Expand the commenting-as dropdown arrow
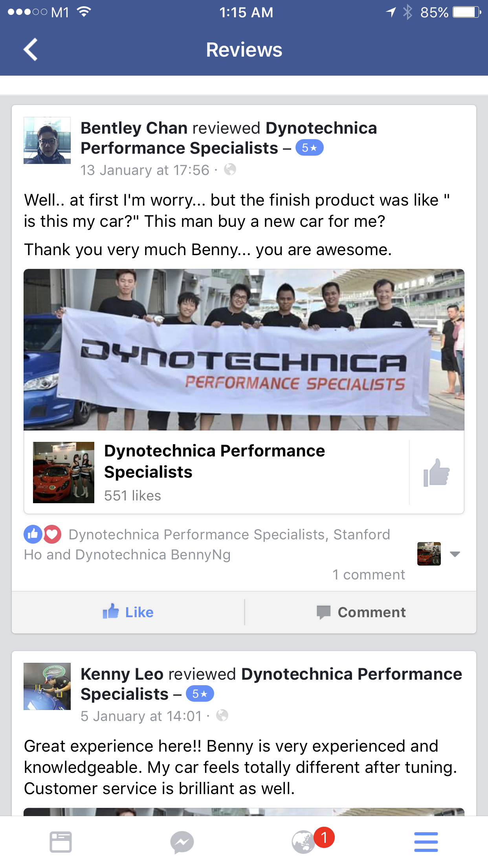 point(455,554)
